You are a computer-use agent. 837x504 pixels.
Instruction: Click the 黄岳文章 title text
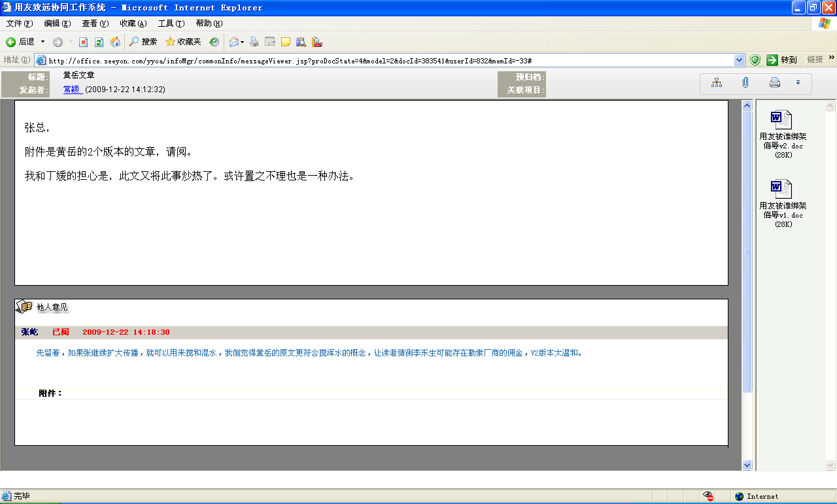tap(79, 75)
